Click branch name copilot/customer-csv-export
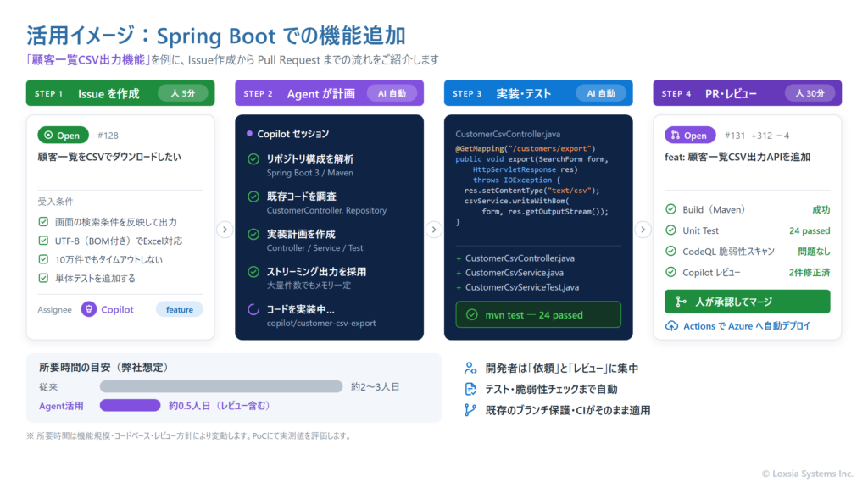 (x=321, y=323)
